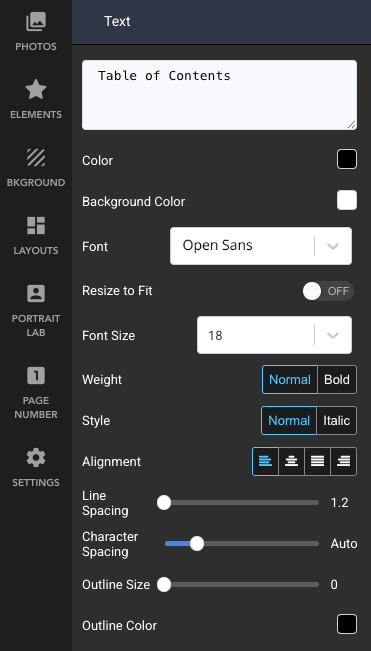Align text to the left
Screen dimensions: 371x651
click(x=265, y=461)
